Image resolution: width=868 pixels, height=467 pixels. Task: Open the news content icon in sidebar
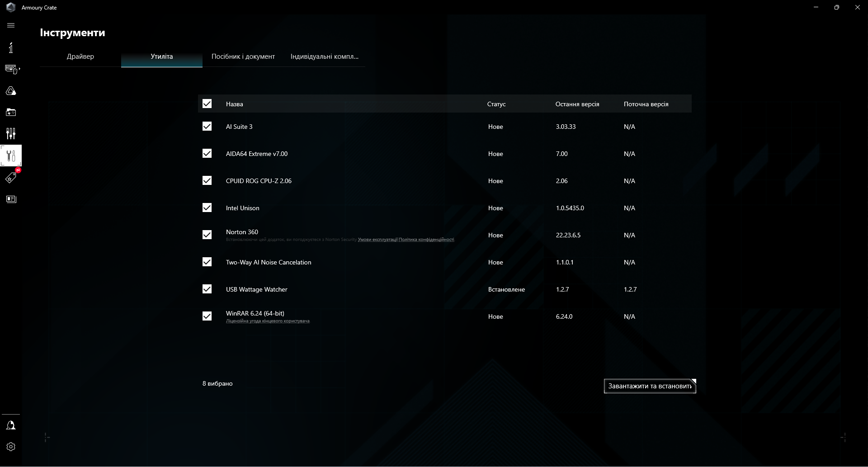pyautogui.click(x=10, y=199)
